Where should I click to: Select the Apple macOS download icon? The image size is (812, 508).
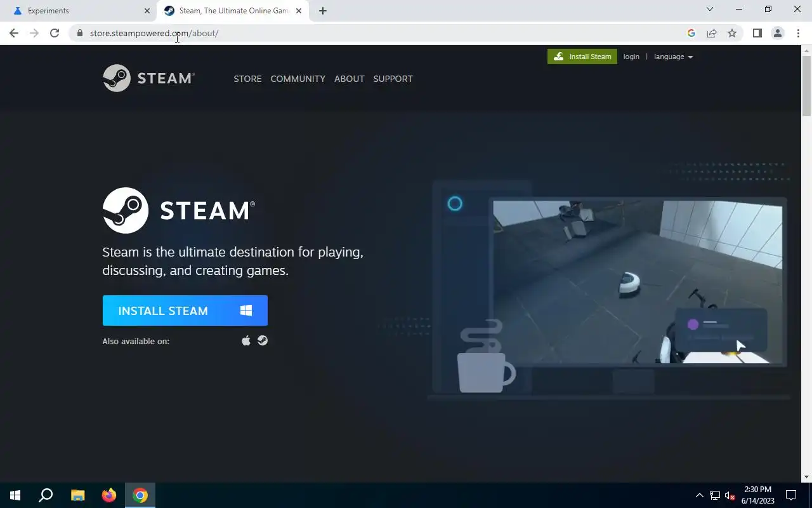246,341
